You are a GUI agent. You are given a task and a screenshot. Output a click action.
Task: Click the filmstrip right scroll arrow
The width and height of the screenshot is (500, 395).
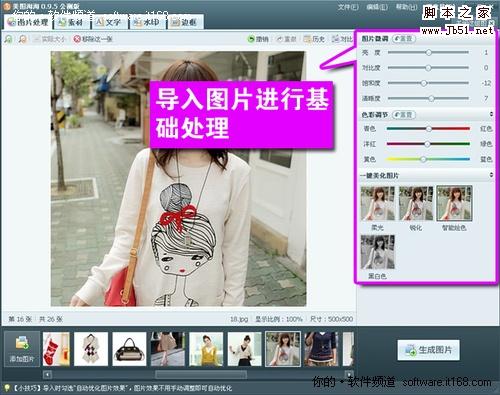point(349,375)
